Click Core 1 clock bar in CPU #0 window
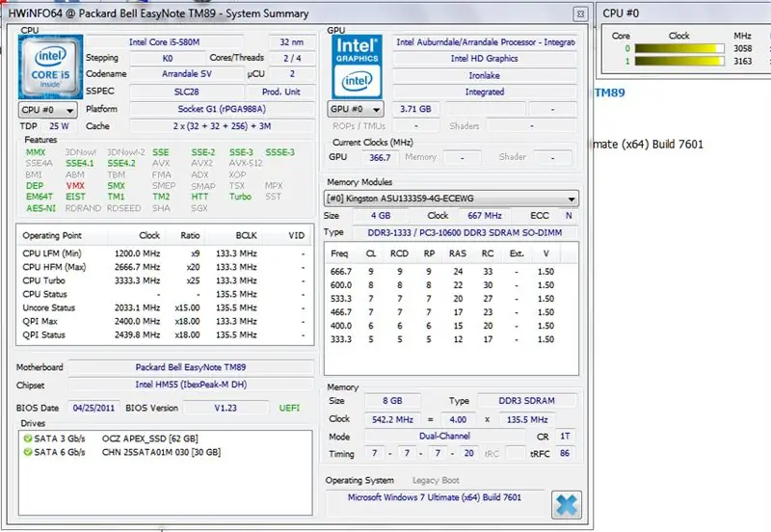Image resolution: width=771 pixels, height=532 pixels. (679, 61)
